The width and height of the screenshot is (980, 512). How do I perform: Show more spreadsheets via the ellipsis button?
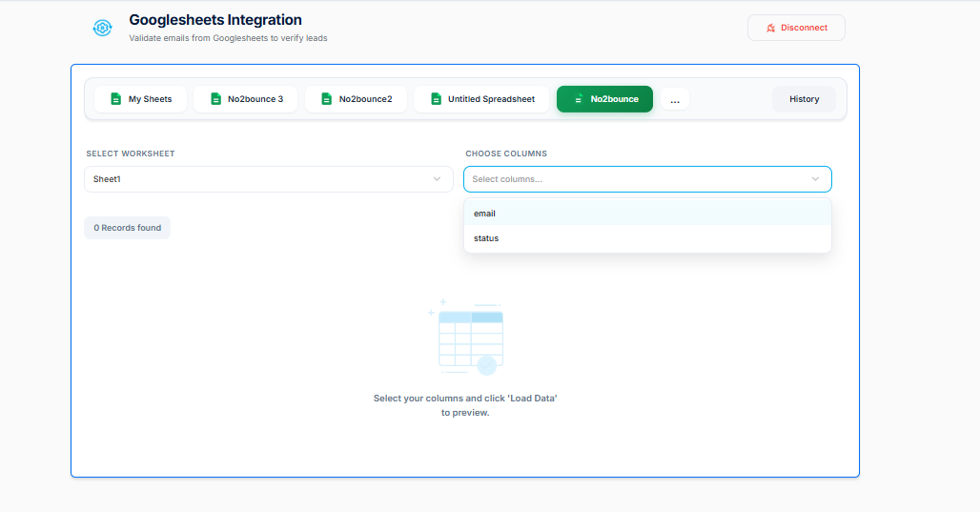pos(675,99)
